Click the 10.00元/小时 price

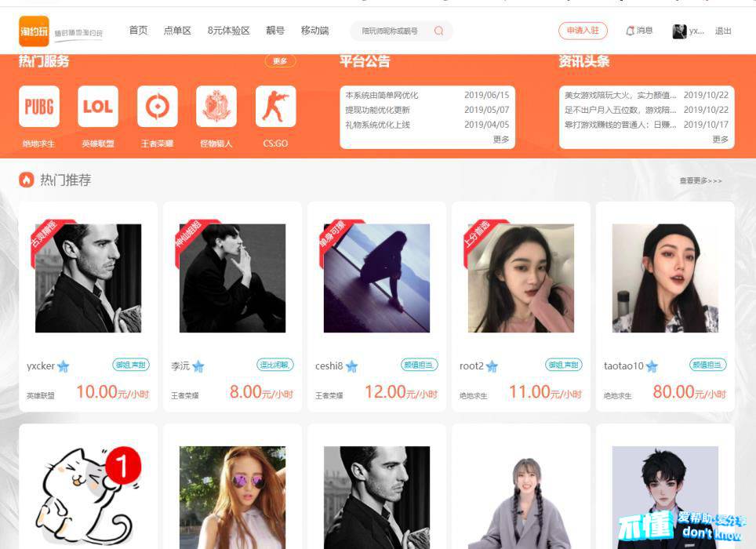click(113, 392)
